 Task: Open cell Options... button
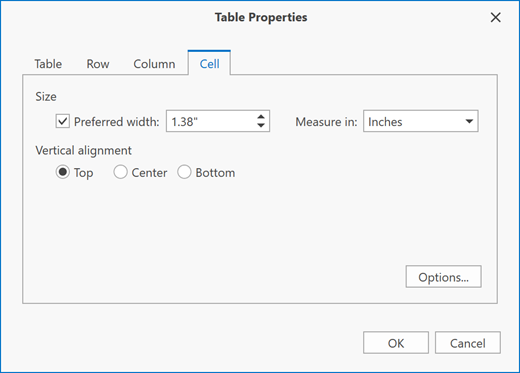tap(443, 277)
